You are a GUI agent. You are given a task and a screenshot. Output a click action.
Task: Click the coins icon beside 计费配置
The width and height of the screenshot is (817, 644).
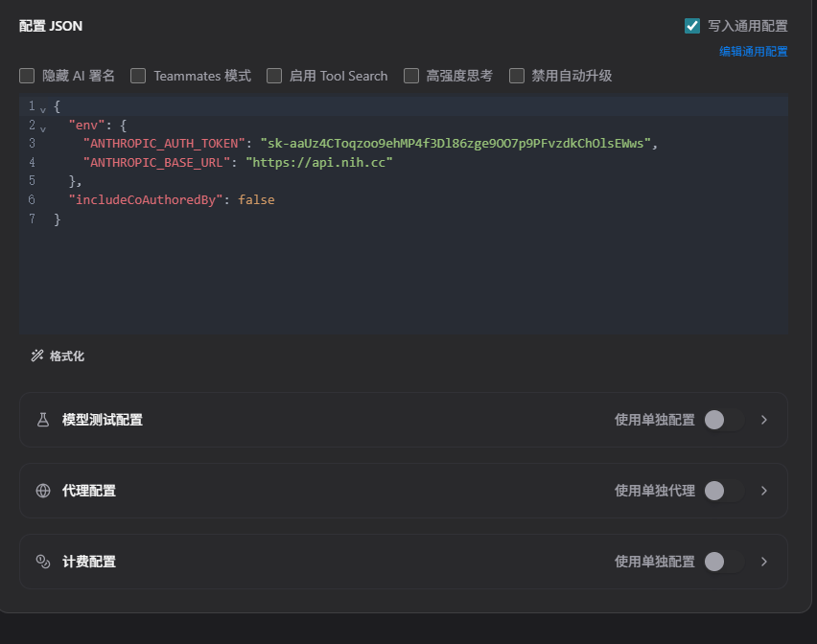coord(43,562)
